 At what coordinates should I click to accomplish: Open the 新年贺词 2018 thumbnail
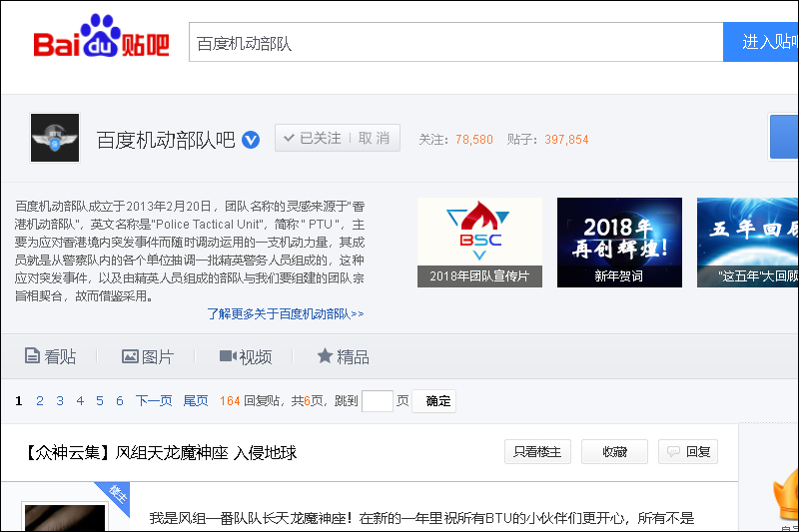[619, 243]
